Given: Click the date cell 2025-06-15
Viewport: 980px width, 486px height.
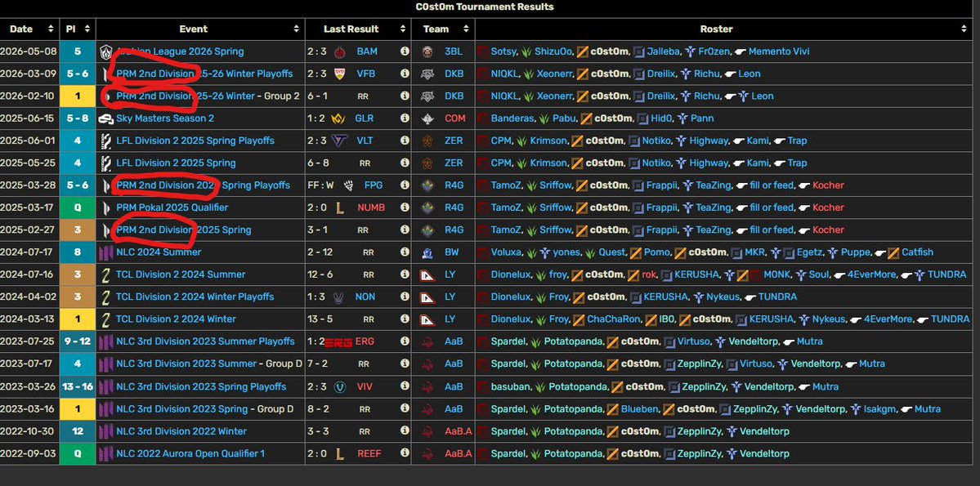Looking at the screenshot, I should pos(30,118).
